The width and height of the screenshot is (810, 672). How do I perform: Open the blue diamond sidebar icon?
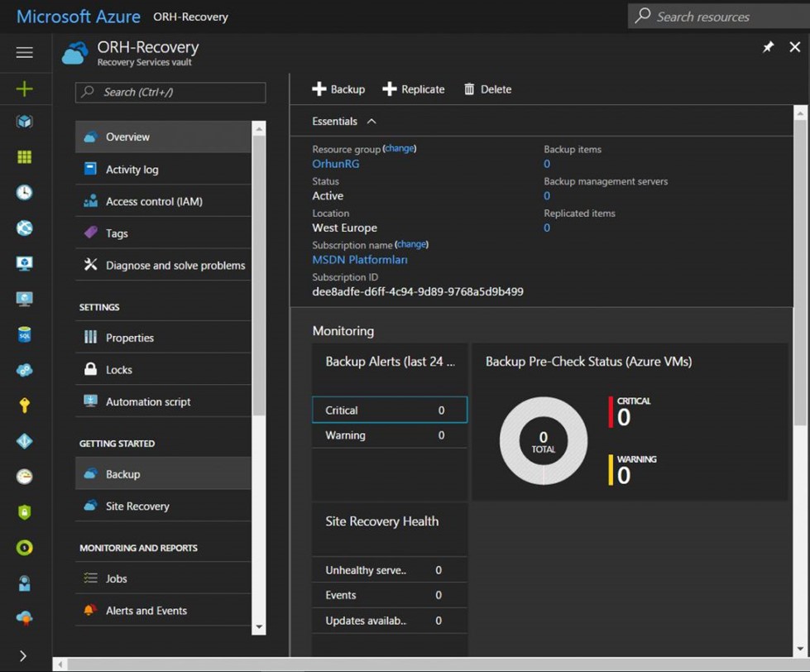(x=24, y=441)
